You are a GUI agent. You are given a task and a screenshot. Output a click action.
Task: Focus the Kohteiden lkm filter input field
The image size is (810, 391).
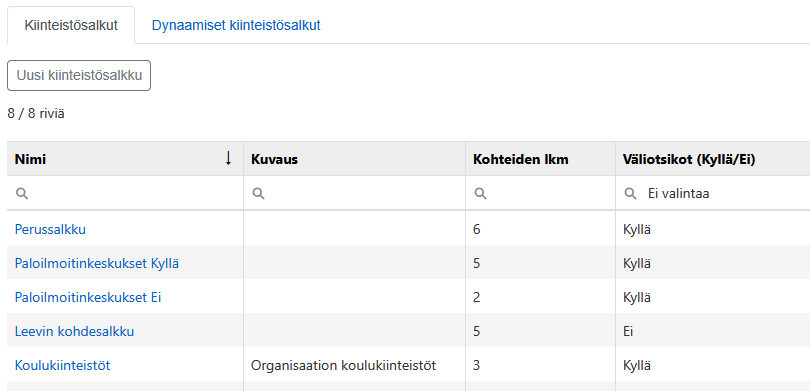(x=540, y=194)
